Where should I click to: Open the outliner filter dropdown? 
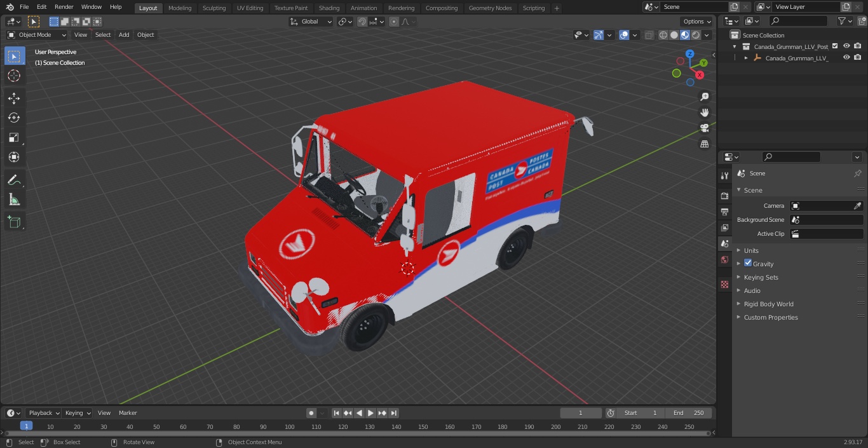844,21
